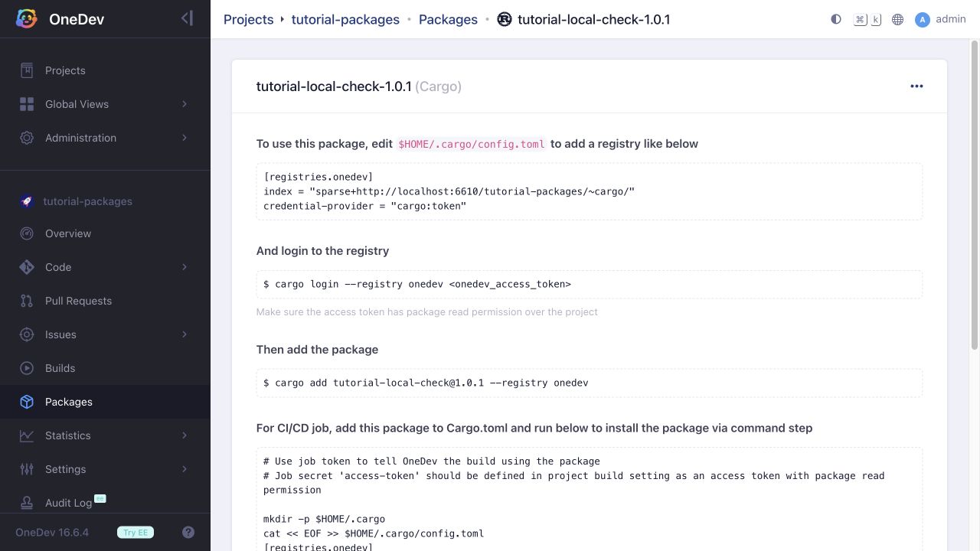Open package actions ellipsis menu

click(x=916, y=86)
